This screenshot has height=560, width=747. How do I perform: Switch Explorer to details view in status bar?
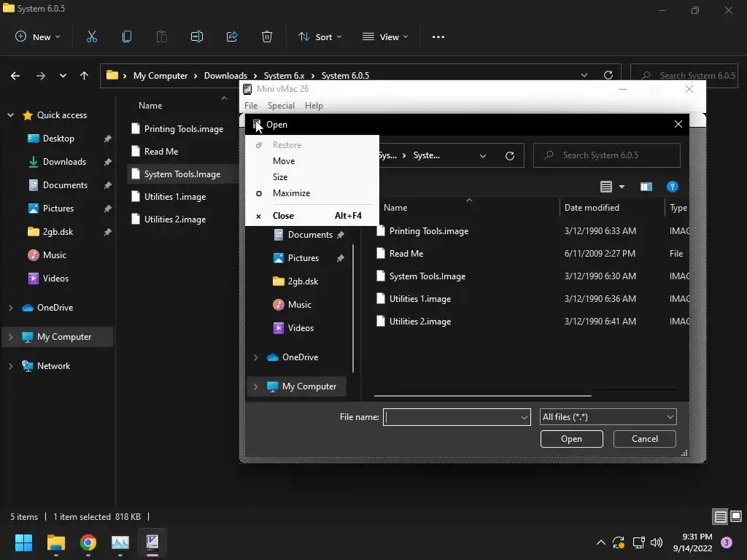pyautogui.click(x=720, y=516)
